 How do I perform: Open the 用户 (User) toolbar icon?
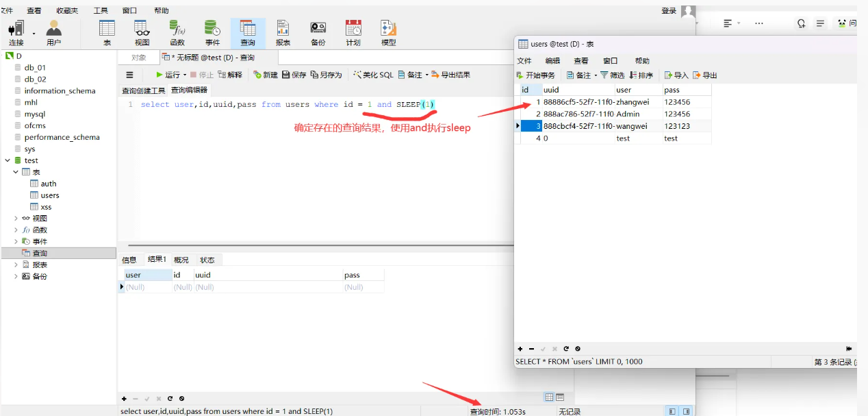(x=54, y=33)
